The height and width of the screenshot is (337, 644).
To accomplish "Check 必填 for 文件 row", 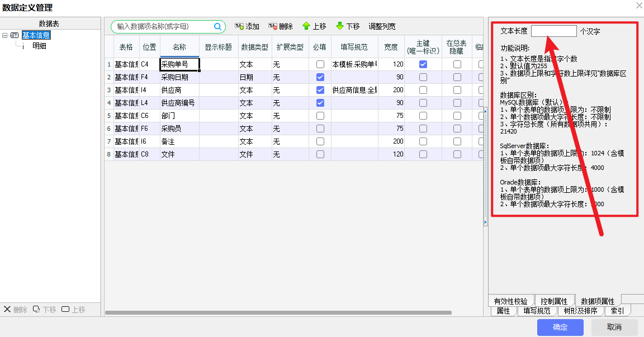I will [320, 154].
